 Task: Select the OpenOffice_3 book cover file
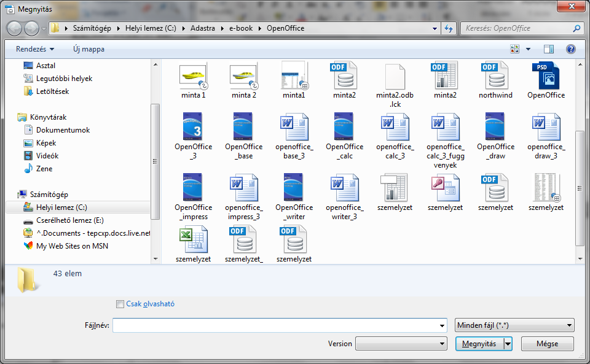(194, 136)
